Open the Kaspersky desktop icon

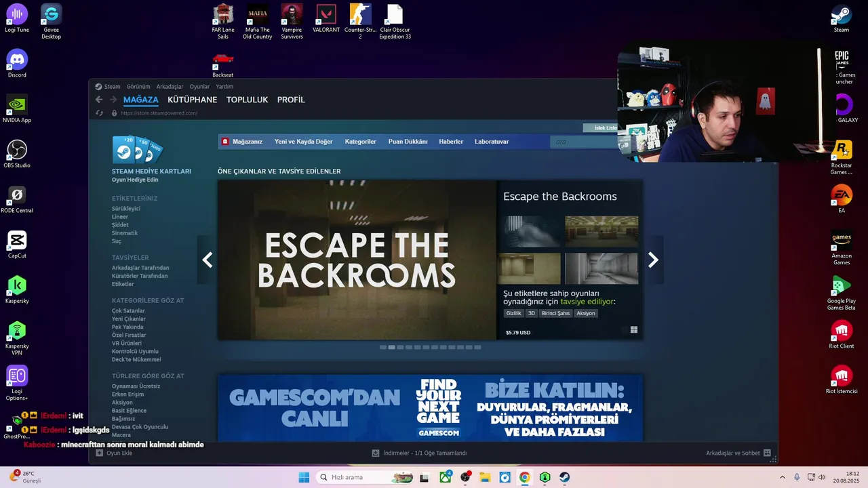pos(17,289)
